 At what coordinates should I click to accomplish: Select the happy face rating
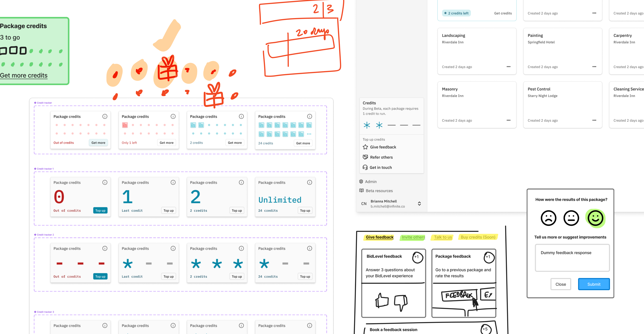point(596,218)
